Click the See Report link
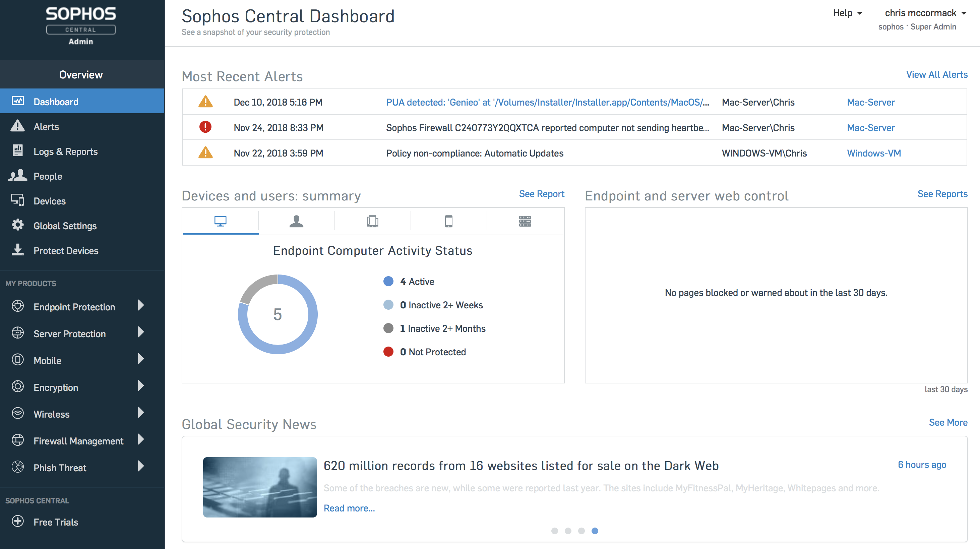Viewport: 980px width, 549px height. tap(541, 194)
